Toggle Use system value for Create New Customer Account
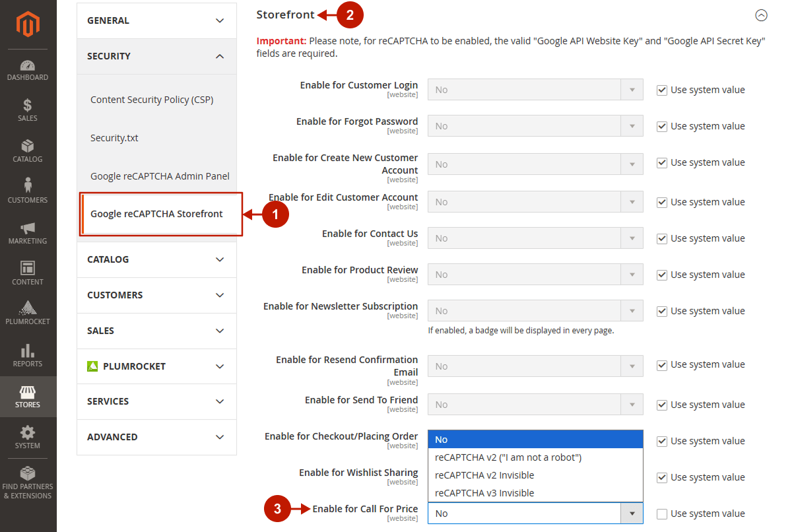 pyautogui.click(x=662, y=163)
